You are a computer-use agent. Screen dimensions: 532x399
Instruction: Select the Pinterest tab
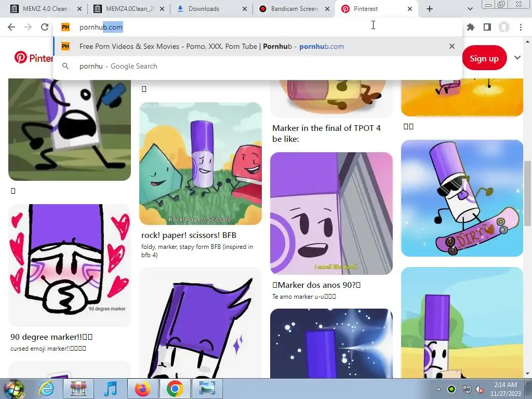[377, 9]
